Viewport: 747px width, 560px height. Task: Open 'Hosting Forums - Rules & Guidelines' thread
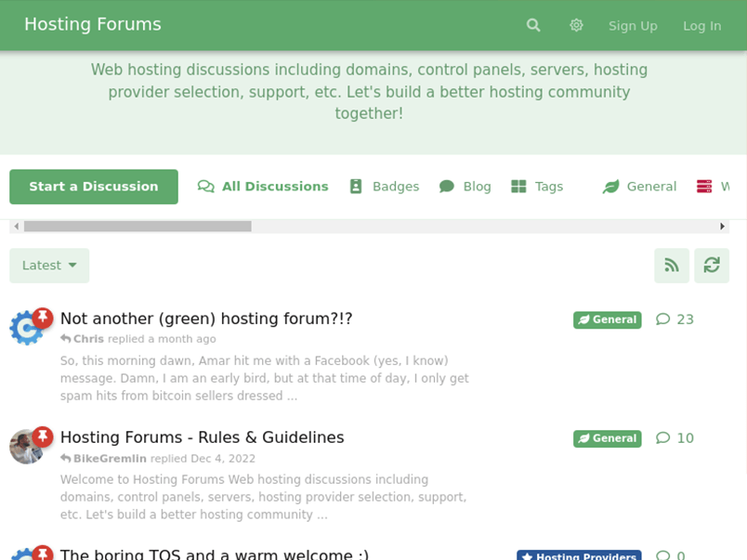coord(202,437)
